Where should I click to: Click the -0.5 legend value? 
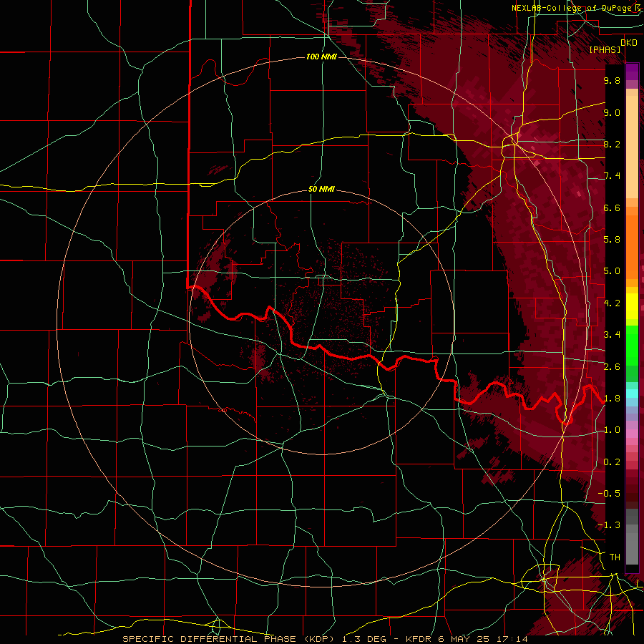(609, 493)
